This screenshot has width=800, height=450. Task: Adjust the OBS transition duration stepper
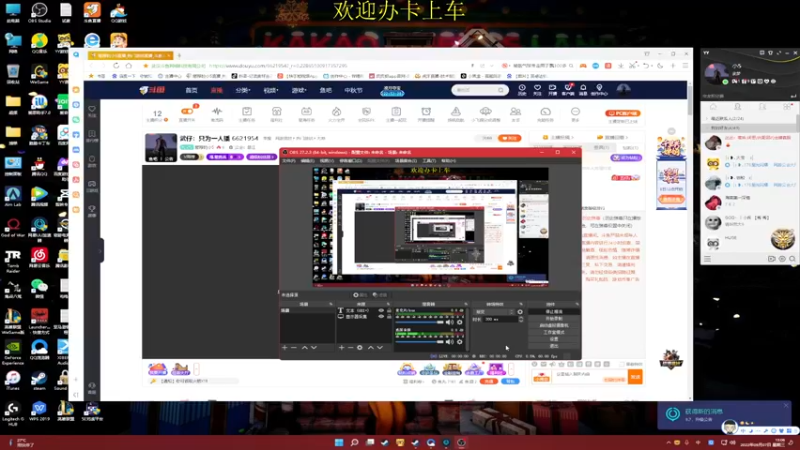(x=520, y=319)
